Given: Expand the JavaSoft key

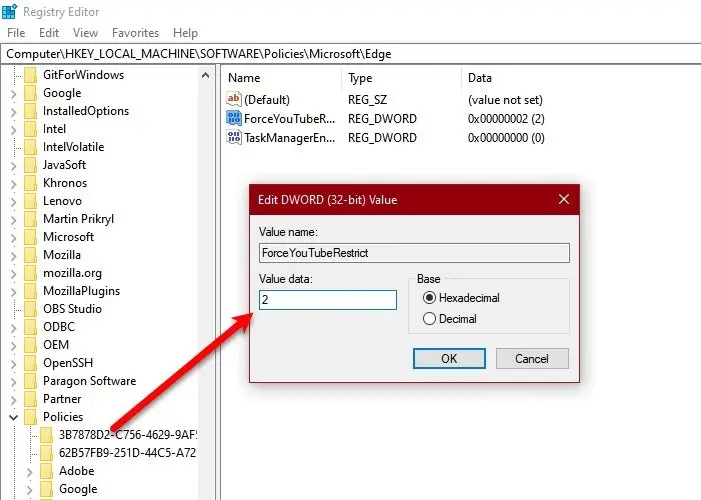Looking at the screenshot, I should coord(13,166).
